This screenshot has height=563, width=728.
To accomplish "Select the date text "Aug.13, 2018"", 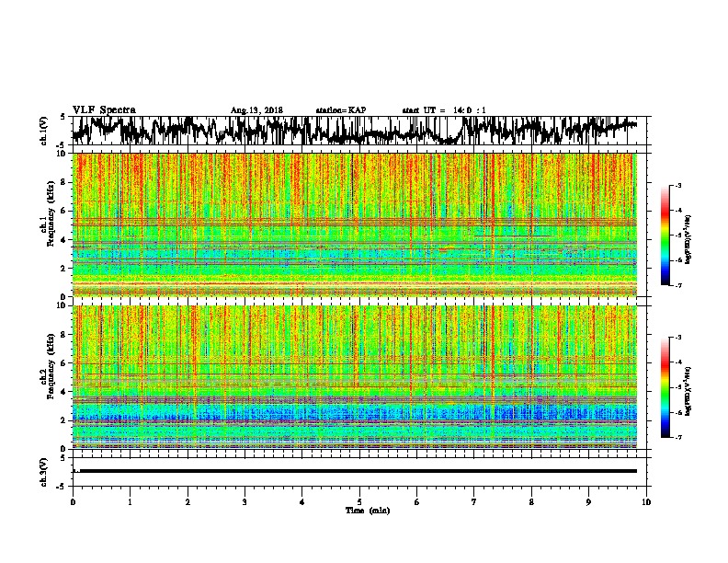I will tap(256, 110).
